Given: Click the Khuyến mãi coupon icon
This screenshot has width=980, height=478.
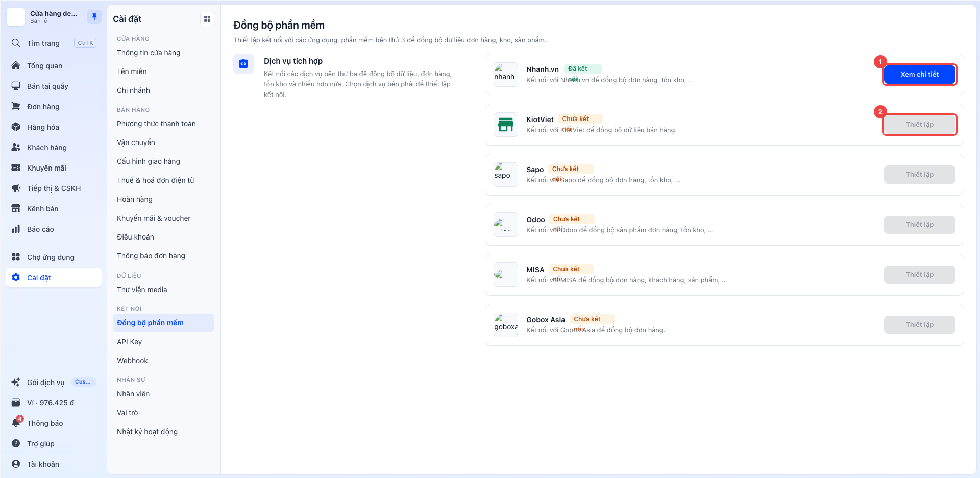Looking at the screenshot, I should click(16, 168).
